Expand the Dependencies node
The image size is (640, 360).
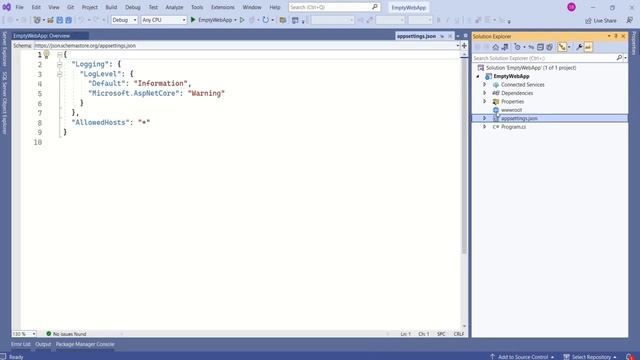click(484, 93)
